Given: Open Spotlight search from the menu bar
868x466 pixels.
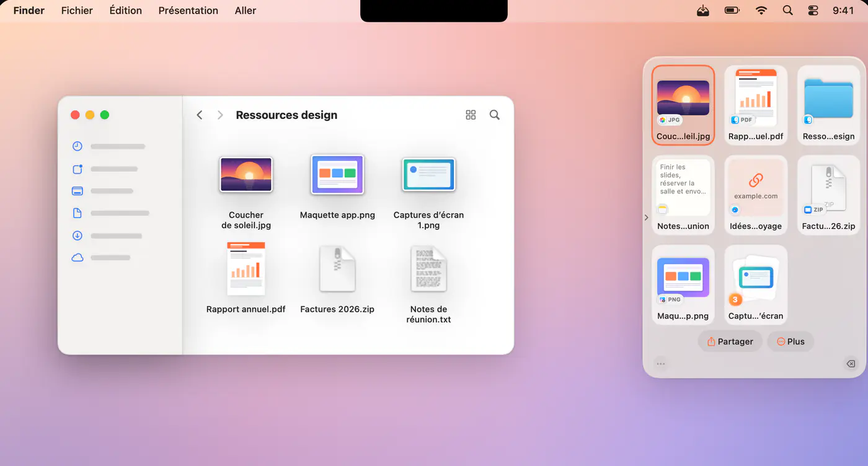Looking at the screenshot, I should [x=787, y=11].
